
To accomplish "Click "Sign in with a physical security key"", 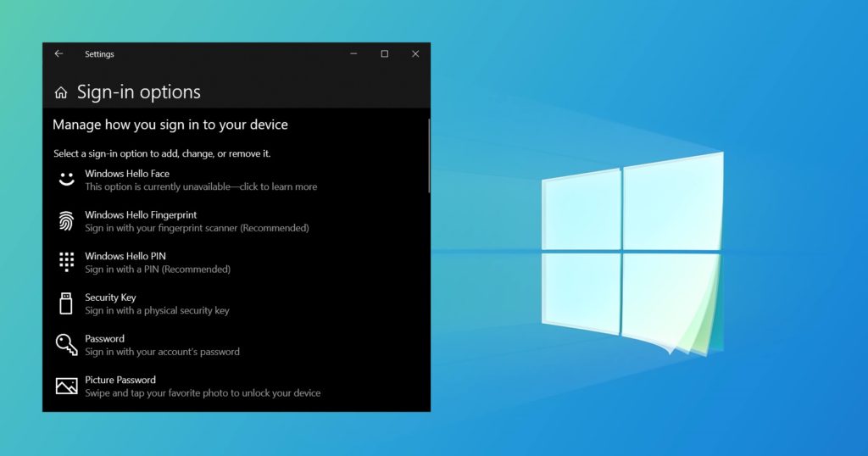I will [x=157, y=310].
